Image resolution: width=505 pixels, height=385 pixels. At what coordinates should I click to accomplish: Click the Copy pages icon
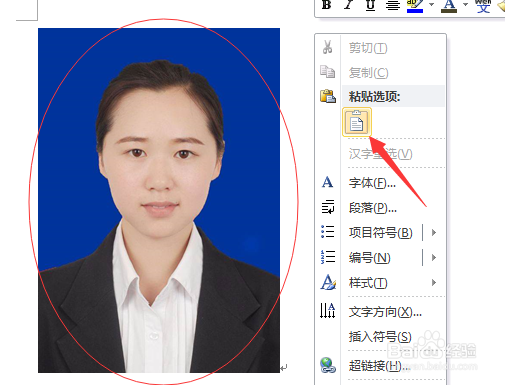(327, 72)
